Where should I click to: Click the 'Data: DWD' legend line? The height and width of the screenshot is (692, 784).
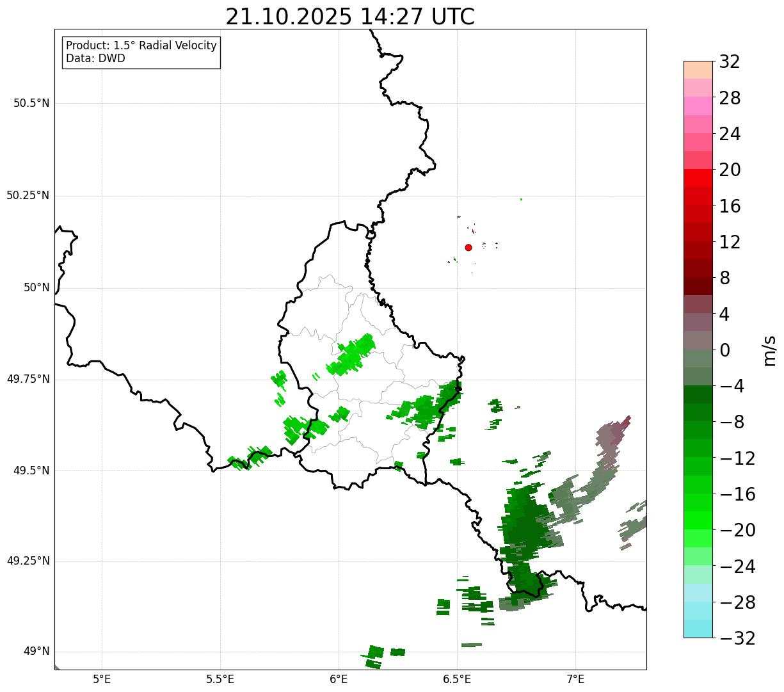[x=95, y=59]
